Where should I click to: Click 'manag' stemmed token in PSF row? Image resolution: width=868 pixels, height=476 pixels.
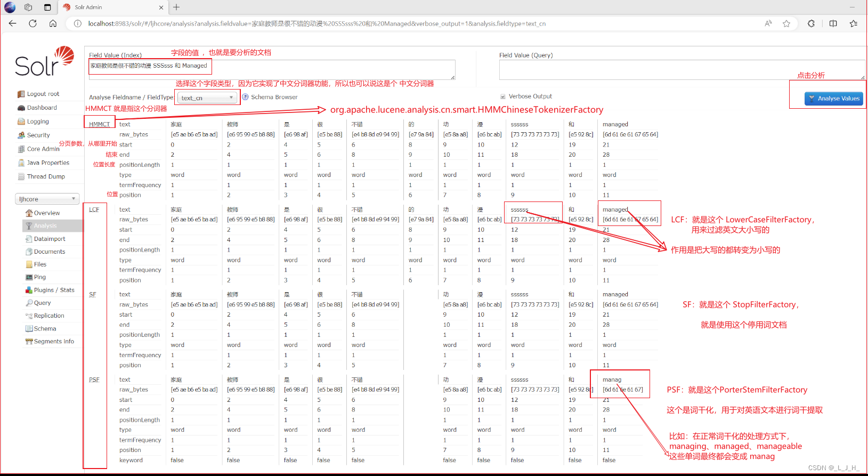click(x=612, y=380)
